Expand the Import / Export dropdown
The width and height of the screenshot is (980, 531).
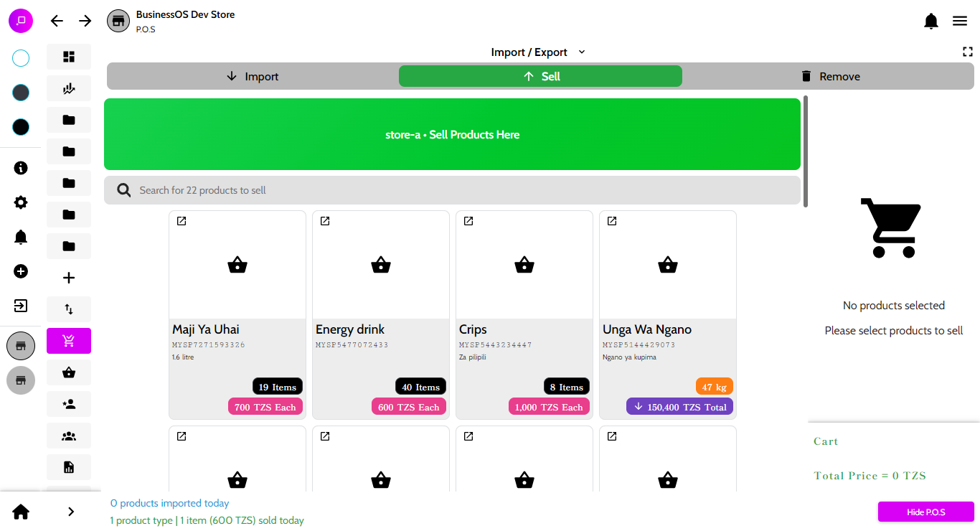click(x=538, y=52)
